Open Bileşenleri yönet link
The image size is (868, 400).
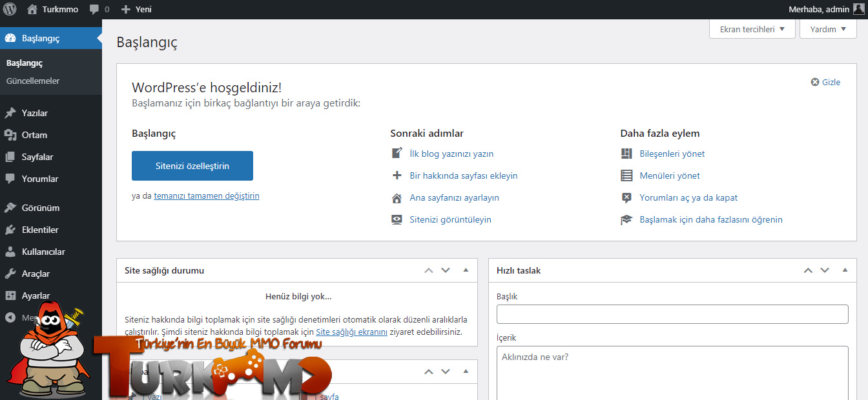(672, 154)
